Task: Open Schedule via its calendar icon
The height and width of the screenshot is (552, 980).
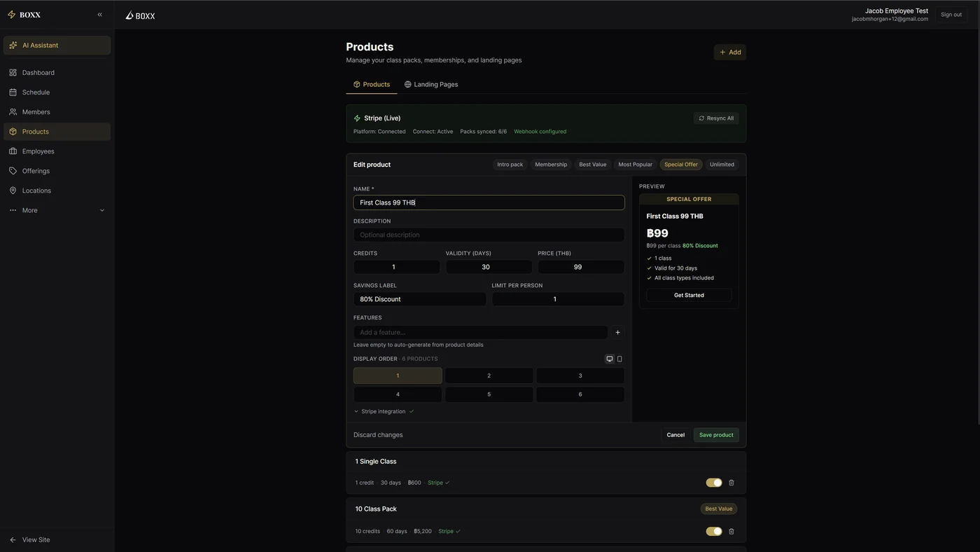Action: tap(13, 92)
